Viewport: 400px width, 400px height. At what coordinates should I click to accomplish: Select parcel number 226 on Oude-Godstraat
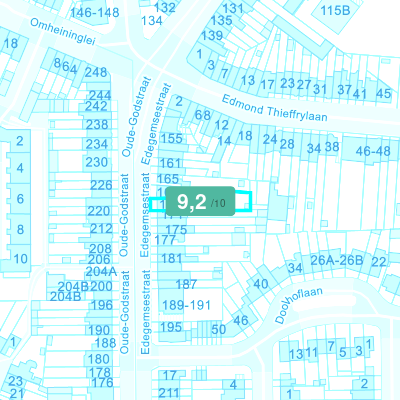click(101, 185)
